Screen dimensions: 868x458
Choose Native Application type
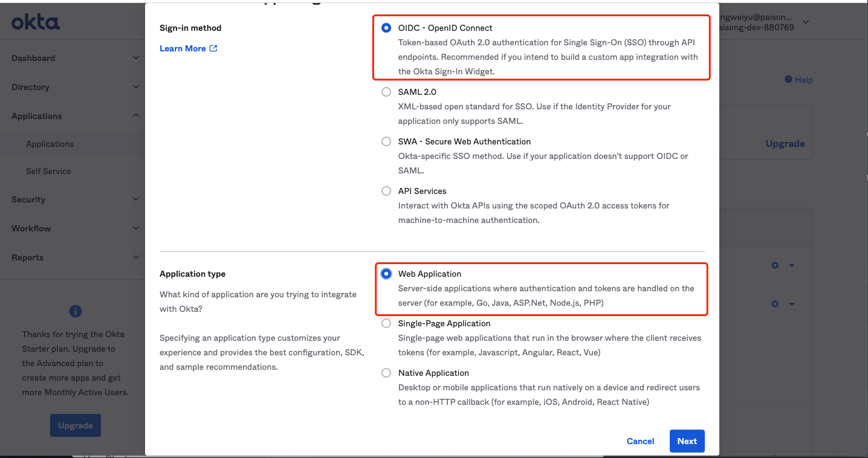click(386, 373)
